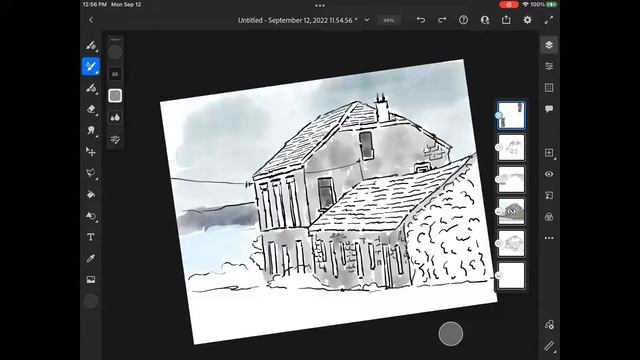Select the third layer thumbnail with gray wash
640x360 pixels.
point(511,179)
